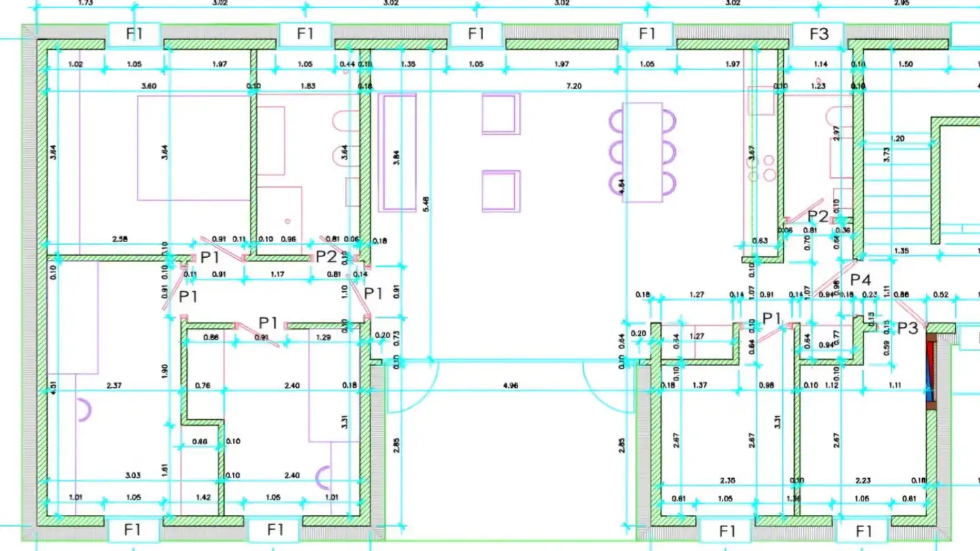Select the vertical 4.84 dimension text

(621, 187)
